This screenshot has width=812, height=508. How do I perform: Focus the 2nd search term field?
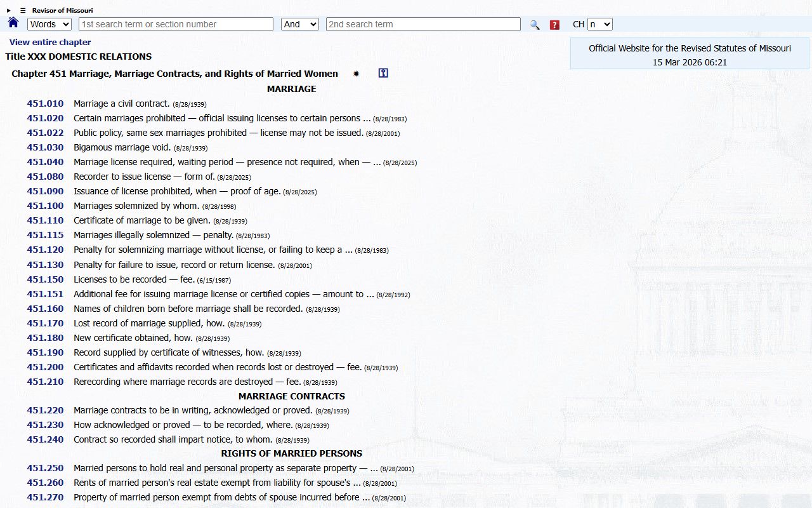click(423, 24)
